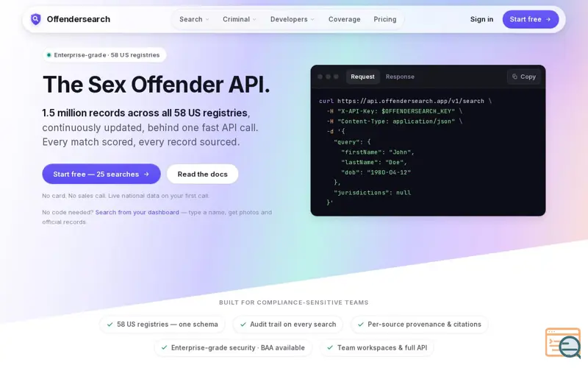Open the Pricing page
588x368 pixels.
[384, 19]
